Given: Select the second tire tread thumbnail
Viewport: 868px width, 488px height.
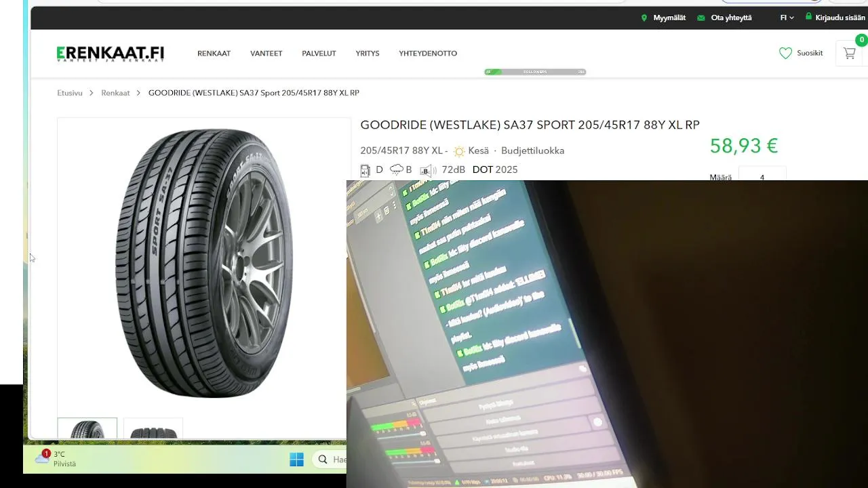Looking at the screenshot, I should coord(153,429).
